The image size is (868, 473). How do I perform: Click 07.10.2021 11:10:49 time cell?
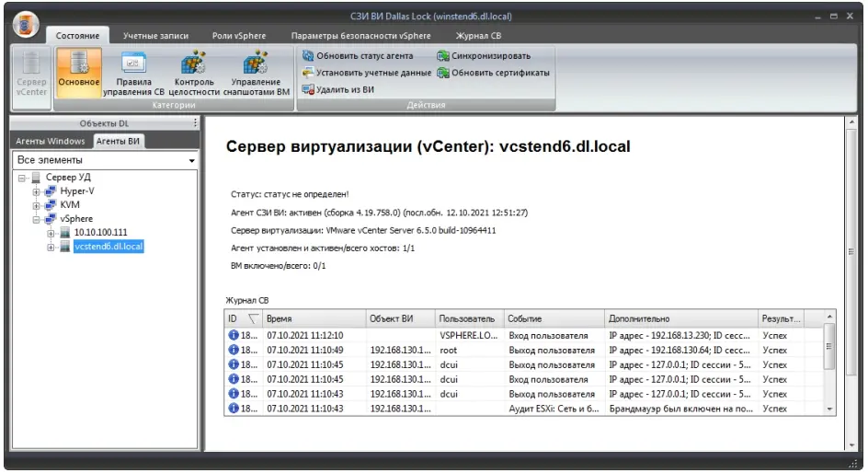(314, 350)
